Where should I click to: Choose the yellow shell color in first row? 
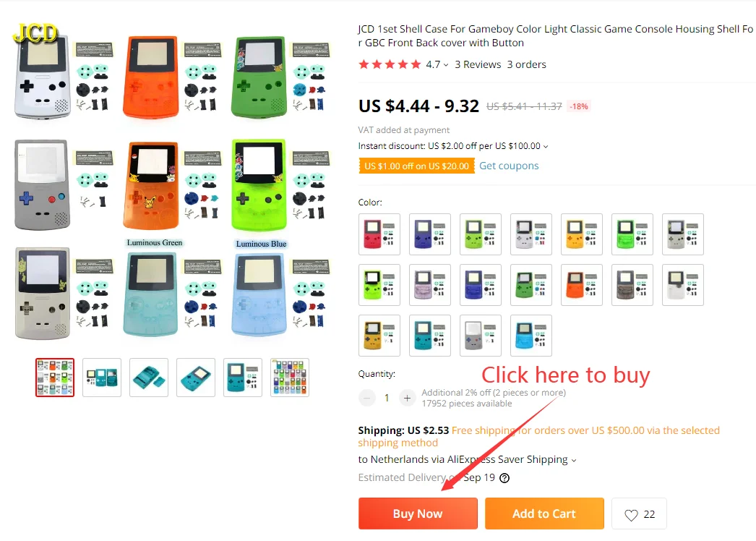coord(582,234)
